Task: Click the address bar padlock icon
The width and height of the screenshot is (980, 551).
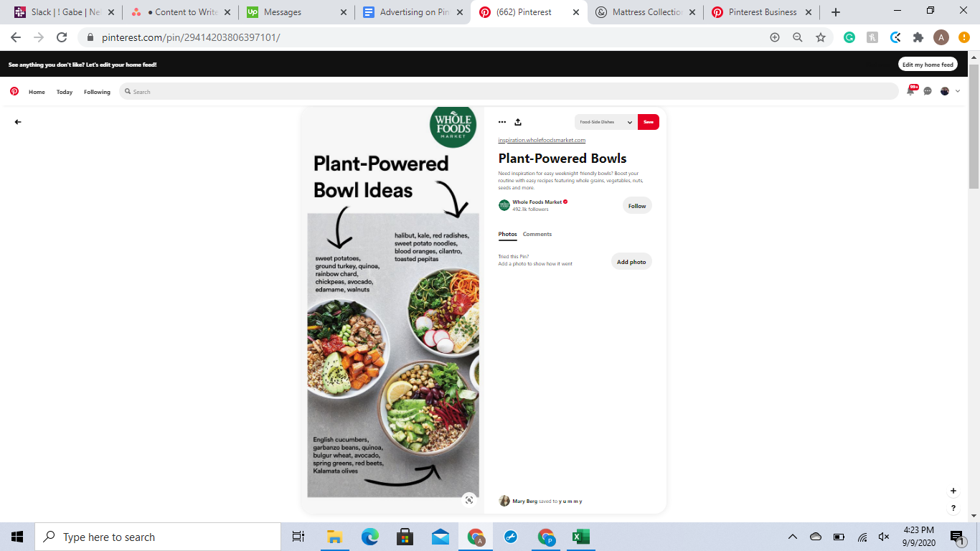Action: pos(90,37)
